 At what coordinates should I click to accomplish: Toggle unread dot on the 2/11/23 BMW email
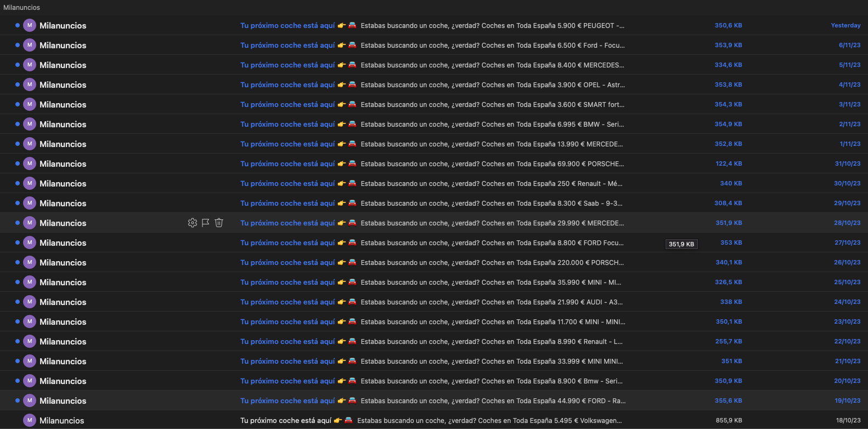pyautogui.click(x=18, y=124)
